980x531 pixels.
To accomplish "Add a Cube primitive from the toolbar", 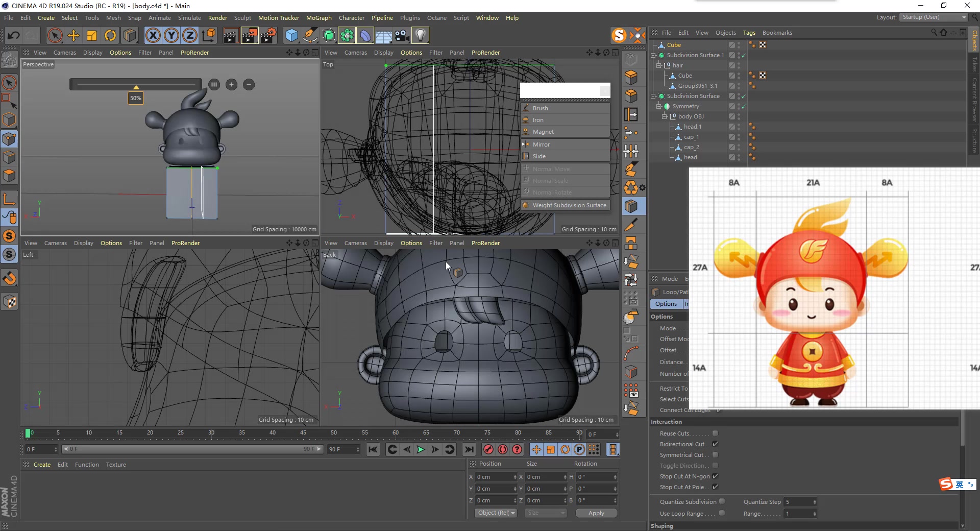I will (x=292, y=35).
